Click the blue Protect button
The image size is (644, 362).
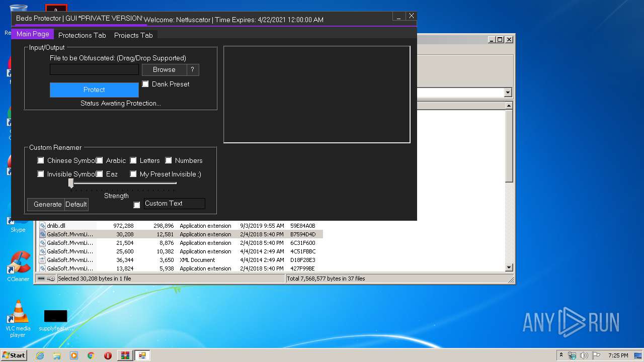[x=94, y=89]
